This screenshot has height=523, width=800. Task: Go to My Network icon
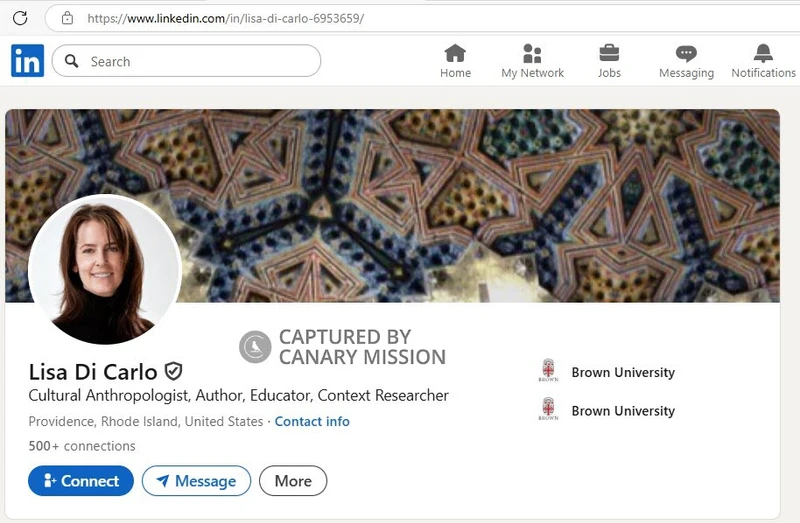(x=532, y=53)
